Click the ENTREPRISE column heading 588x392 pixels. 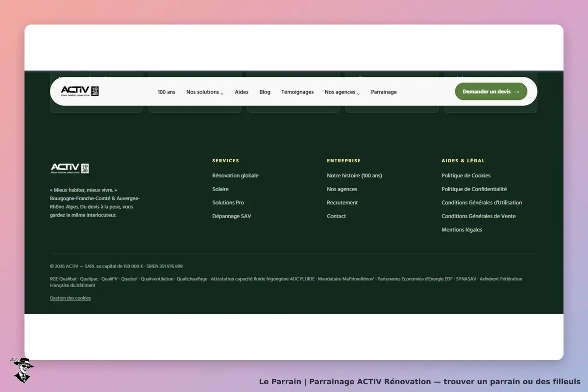click(343, 161)
